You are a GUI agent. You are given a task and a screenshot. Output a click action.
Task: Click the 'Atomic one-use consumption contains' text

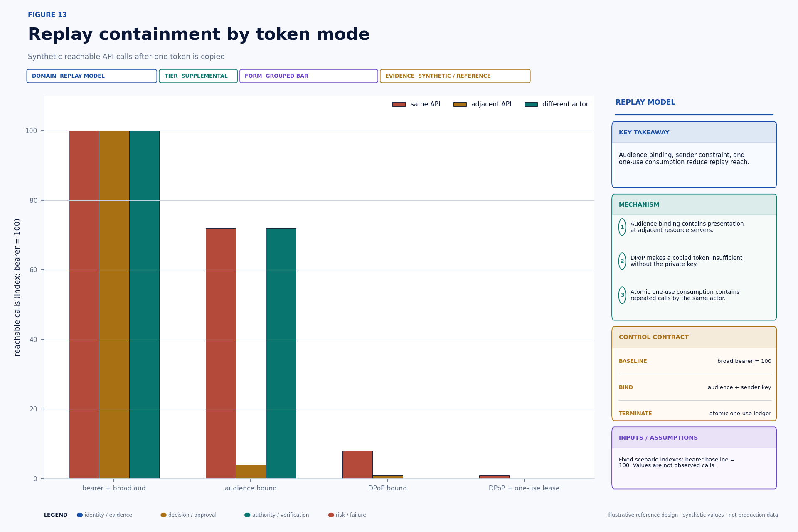(685, 295)
